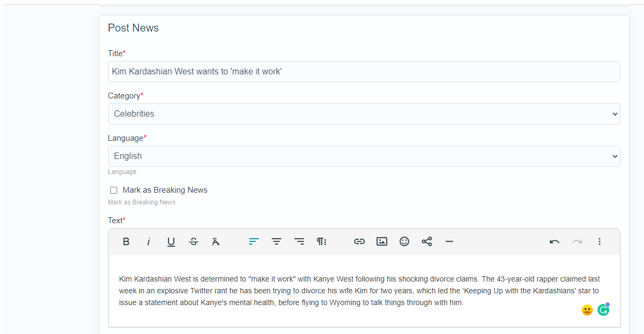
Task: Insert an image into the article
Action: [x=382, y=241]
